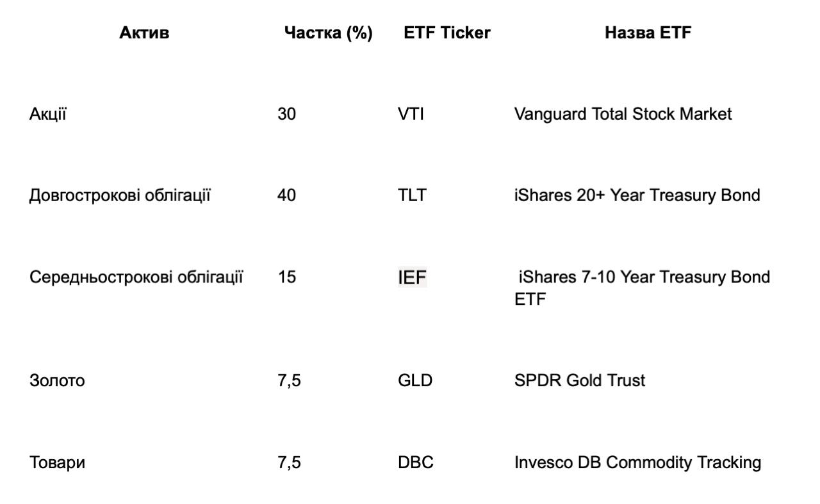
Task: Click the VTI ticker cell
Action: click(x=411, y=114)
